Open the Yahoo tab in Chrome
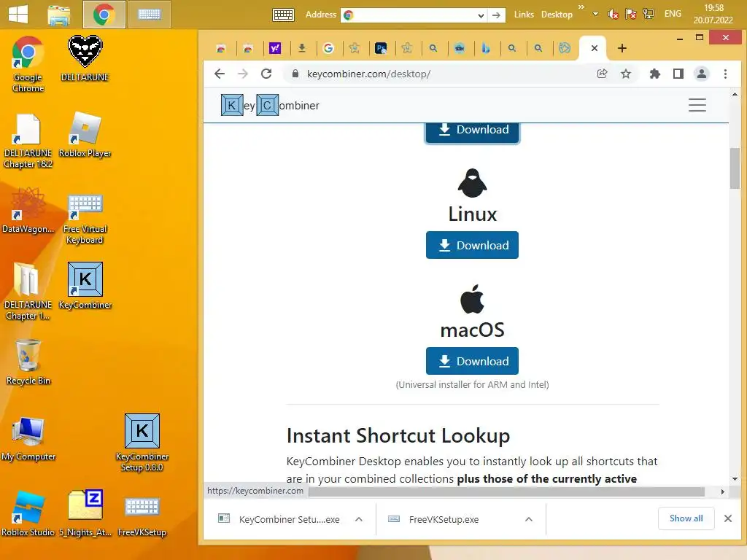Screen dimensions: 747x560 click(275, 48)
